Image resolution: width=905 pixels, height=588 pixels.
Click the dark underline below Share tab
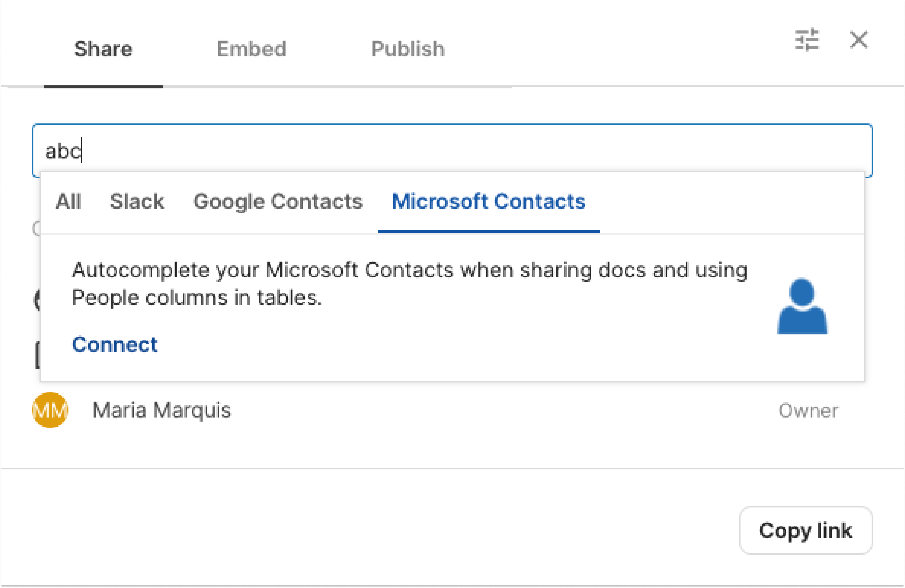(x=103, y=87)
